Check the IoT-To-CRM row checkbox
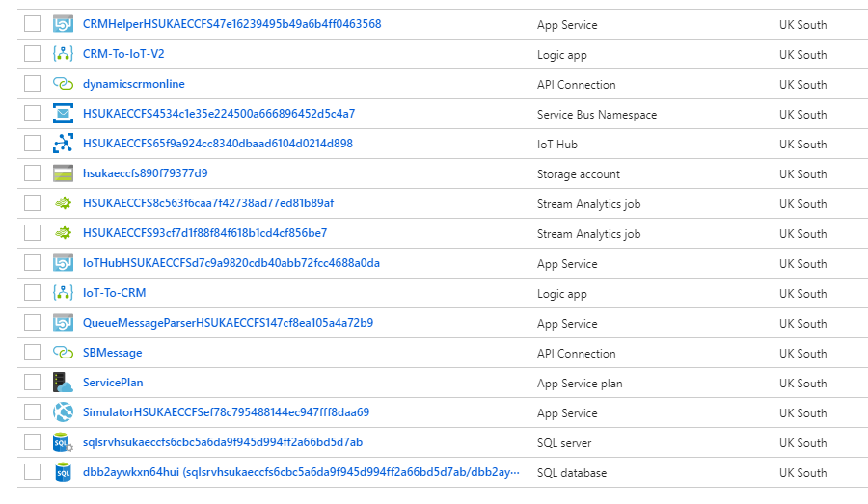Image resolution: width=868 pixels, height=504 pixels. pos(32,293)
